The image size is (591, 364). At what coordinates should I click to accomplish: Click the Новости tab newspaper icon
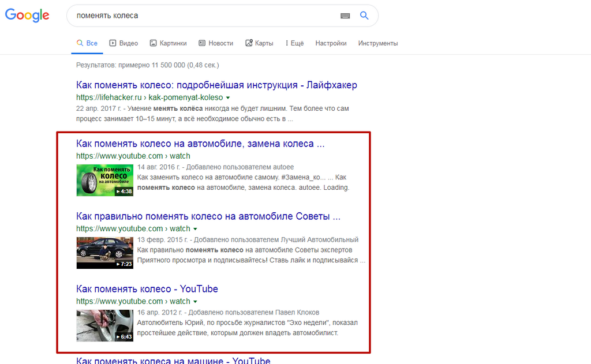click(202, 43)
